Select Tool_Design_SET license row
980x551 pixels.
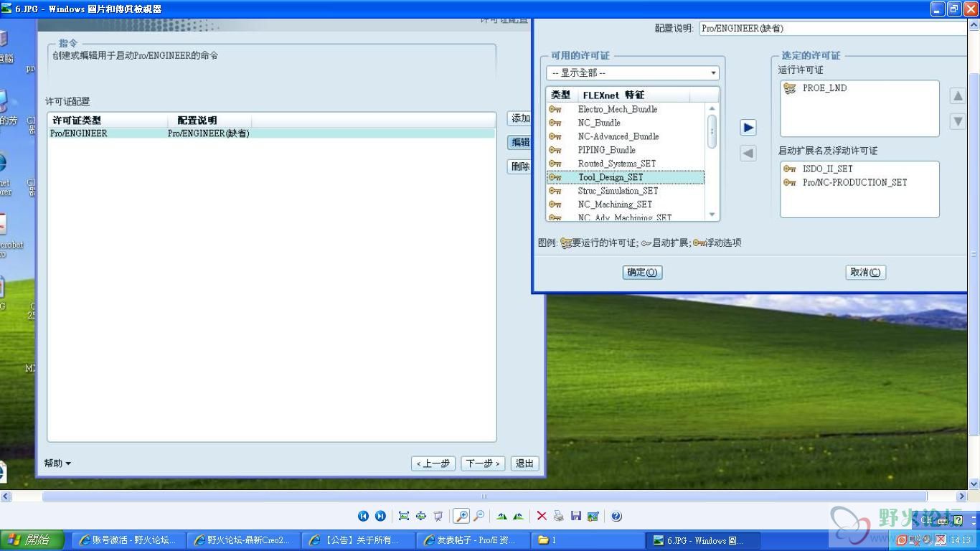point(625,177)
